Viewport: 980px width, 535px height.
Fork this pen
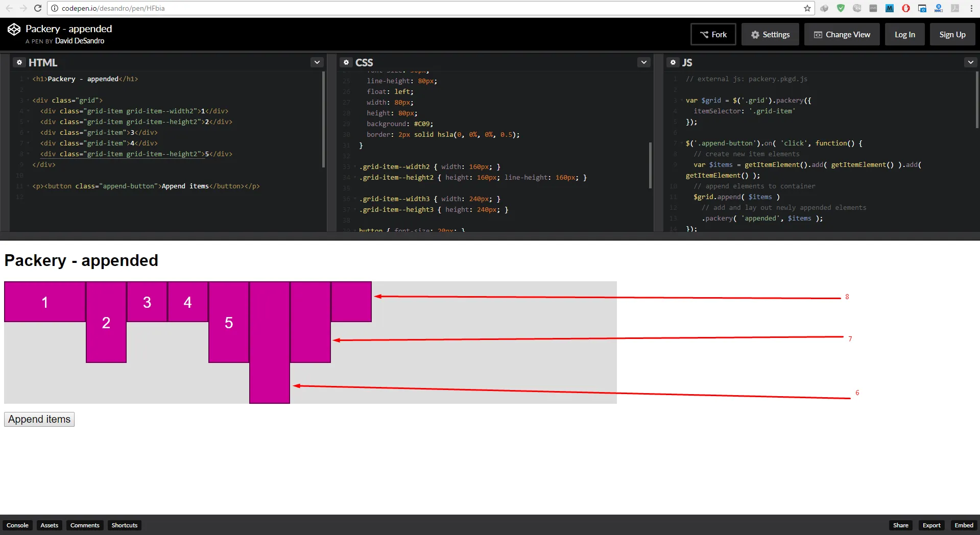coord(713,34)
